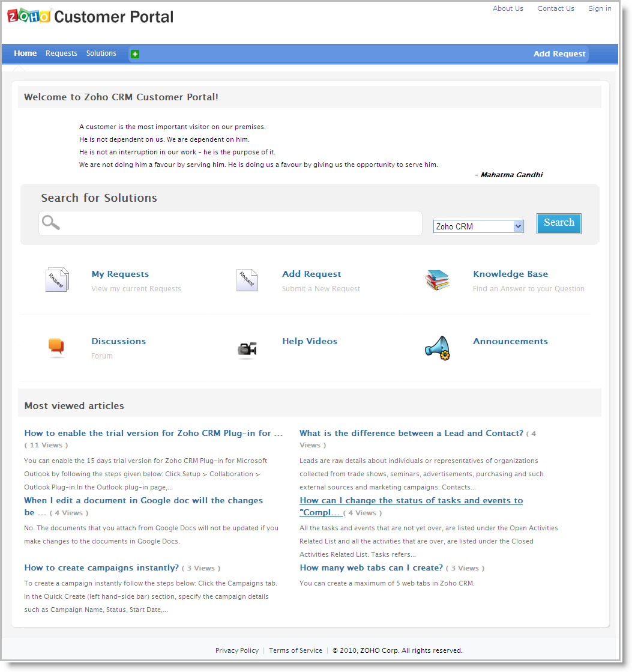The height and width of the screenshot is (672, 632).
Task: Open the Announcements link
Action: [510, 341]
